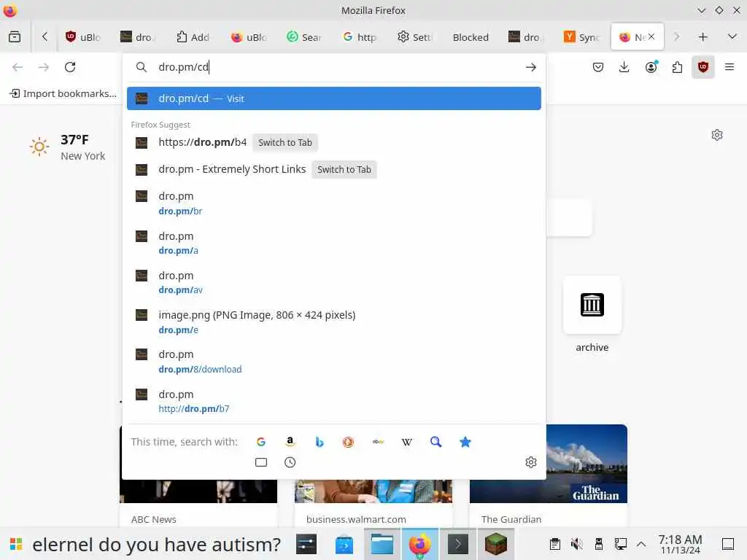Image resolution: width=747 pixels, height=560 pixels.
Task: Open the Pocket save icon
Action: coord(598,67)
